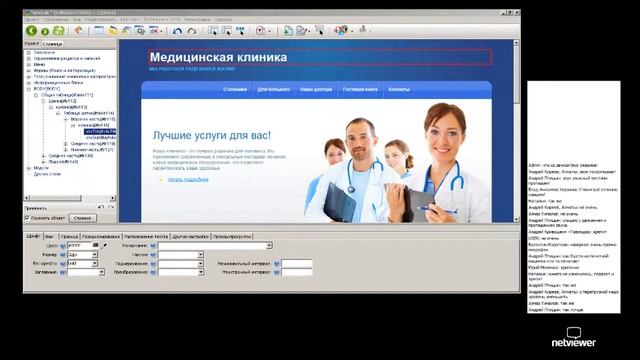Open the 'Позиционирование' properties tab
The width and height of the screenshot is (640, 360).
(x=101, y=236)
